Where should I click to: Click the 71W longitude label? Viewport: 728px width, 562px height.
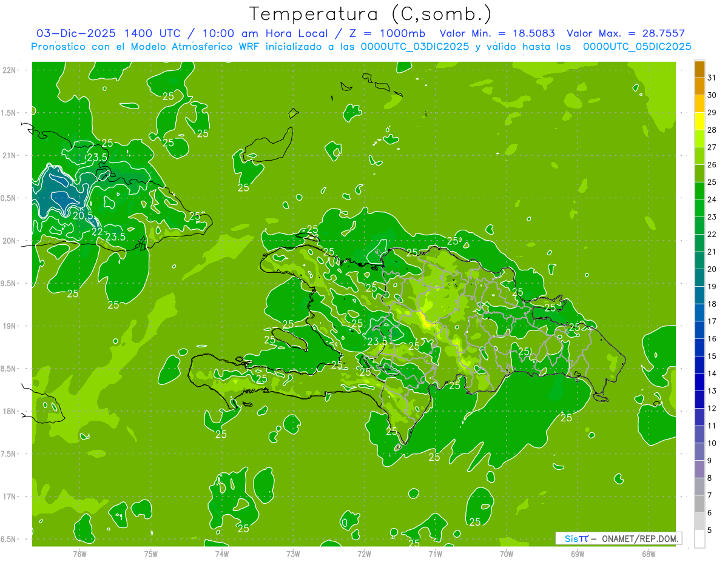point(435,554)
